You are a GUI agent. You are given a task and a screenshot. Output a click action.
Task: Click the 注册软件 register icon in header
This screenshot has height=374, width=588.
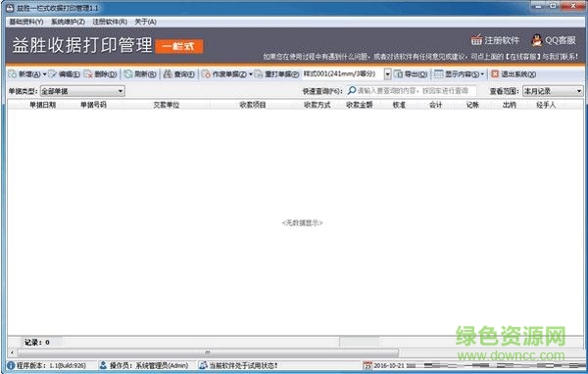pyautogui.click(x=476, y=40)
